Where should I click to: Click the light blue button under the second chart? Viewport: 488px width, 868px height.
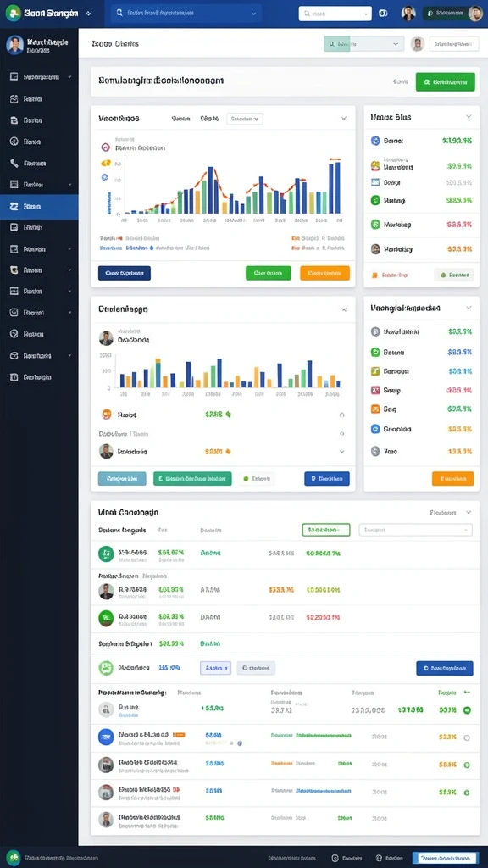tap(122, 479)
